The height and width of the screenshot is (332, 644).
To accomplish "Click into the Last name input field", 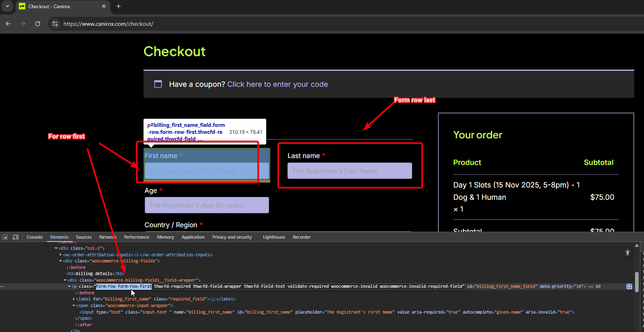I will coord(350,171).
